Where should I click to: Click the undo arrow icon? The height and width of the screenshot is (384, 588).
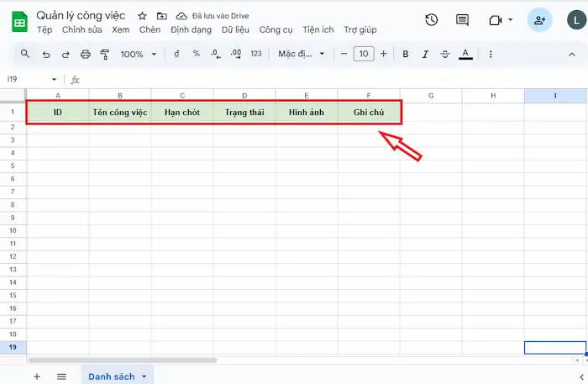45,55
